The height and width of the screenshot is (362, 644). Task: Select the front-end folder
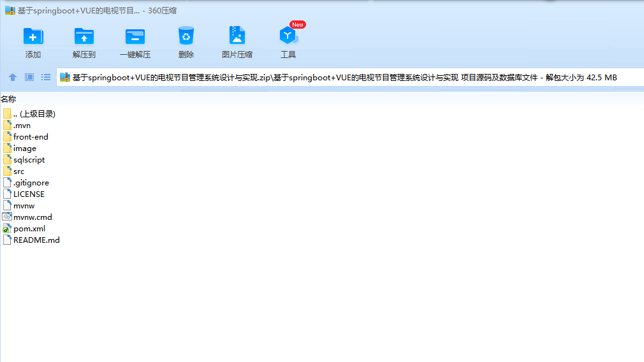point(26,136)
